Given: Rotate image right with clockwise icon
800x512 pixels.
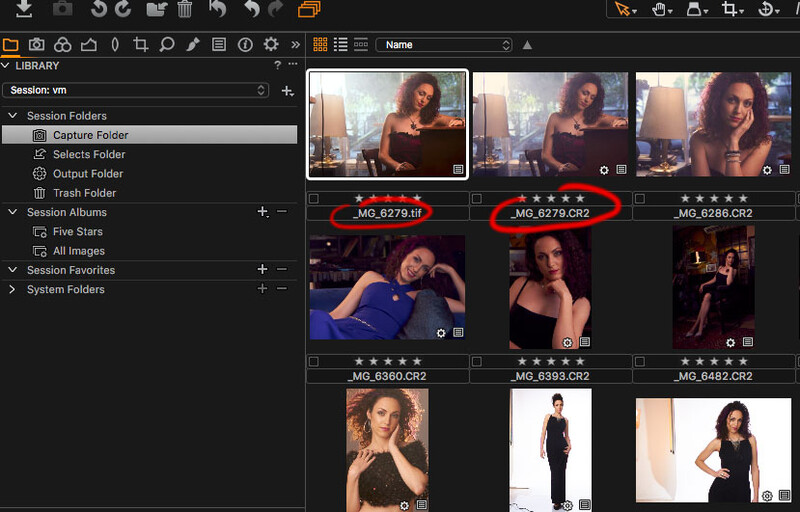Looking at the screenshot, I should pyautogui.click(x=123, y=9).
